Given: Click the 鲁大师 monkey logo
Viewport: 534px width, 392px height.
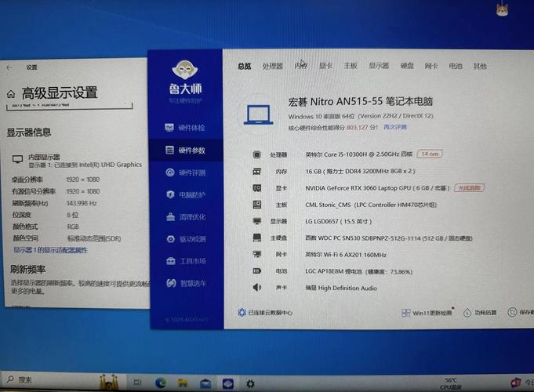Looking at the screenshot, I should pos(185,70).
